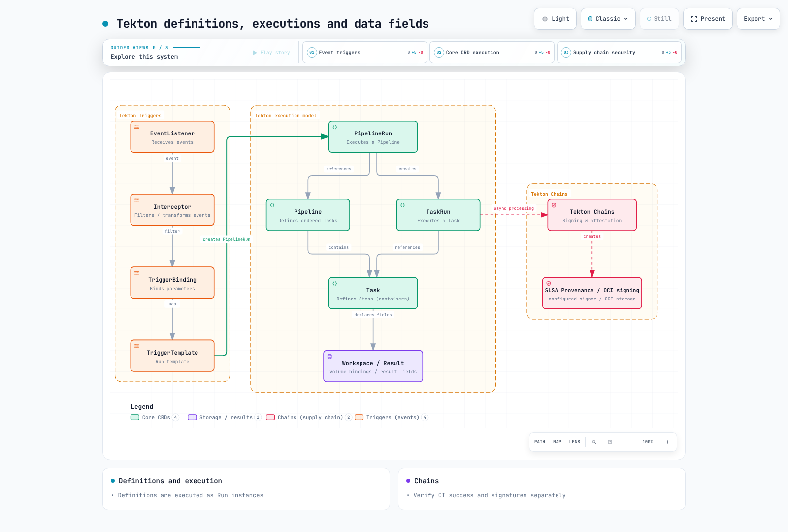Toggle Storage / results legend swatch

(192, 417)
